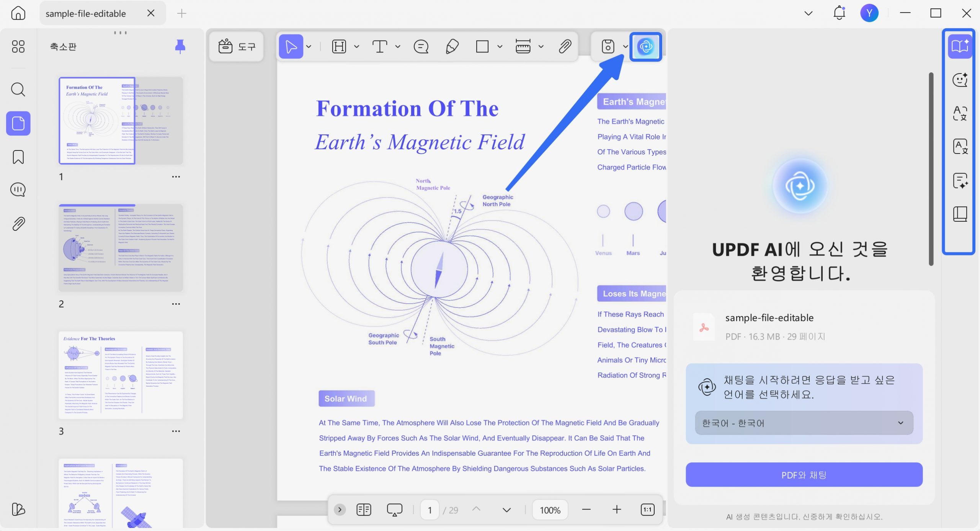This screenshot has height=531, width=980.
Task: Expand the shape tool dropdown arrow
Action: click(500, 47)
